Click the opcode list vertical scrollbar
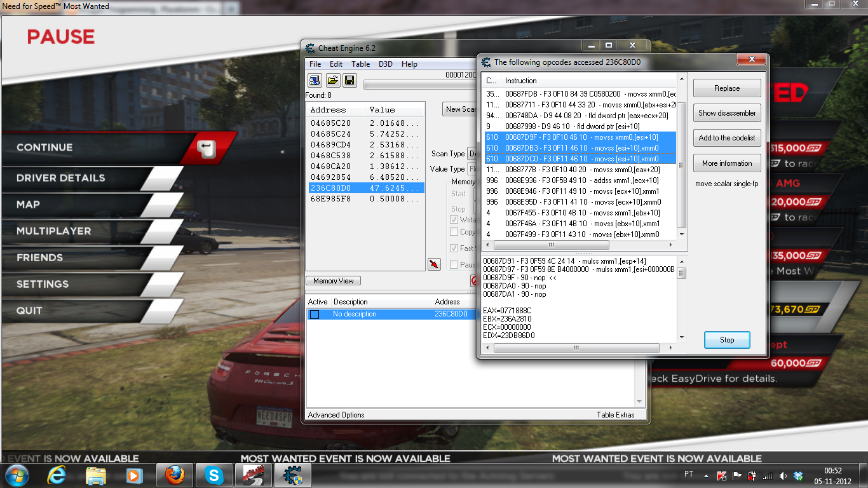This screenshot has width=868, height=488. point(681,164)
